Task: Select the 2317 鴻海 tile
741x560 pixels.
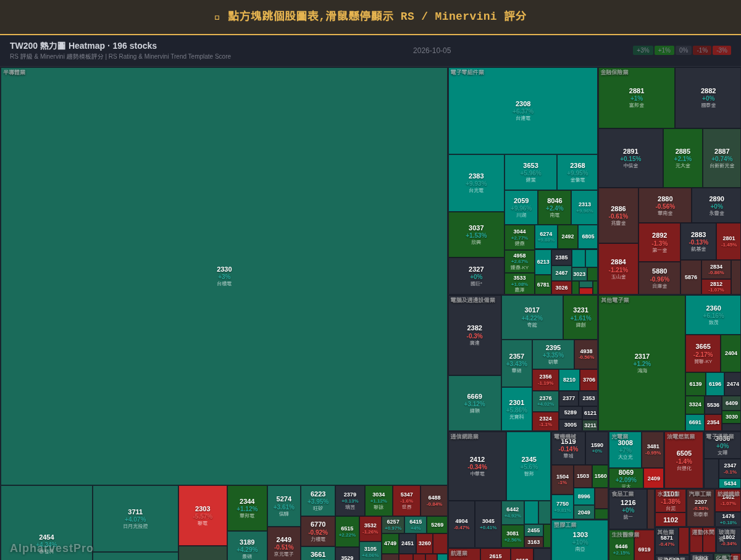Action: click(x=642, y=363)
